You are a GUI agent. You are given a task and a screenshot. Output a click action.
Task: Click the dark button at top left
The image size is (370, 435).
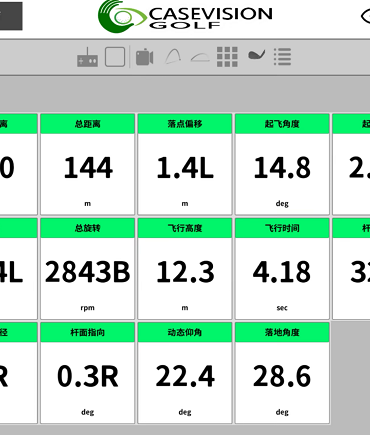(11, 16)
